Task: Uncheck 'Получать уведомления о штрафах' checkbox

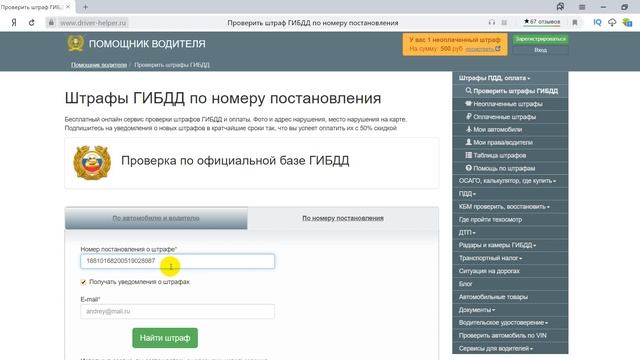Action: tap(83, 282)
